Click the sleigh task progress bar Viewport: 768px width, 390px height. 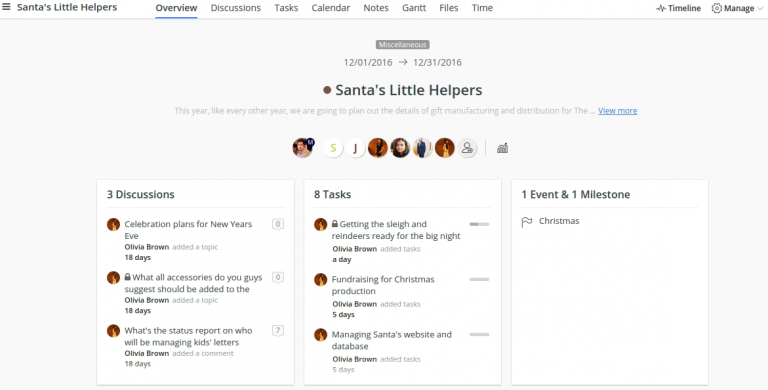(479, 224)
